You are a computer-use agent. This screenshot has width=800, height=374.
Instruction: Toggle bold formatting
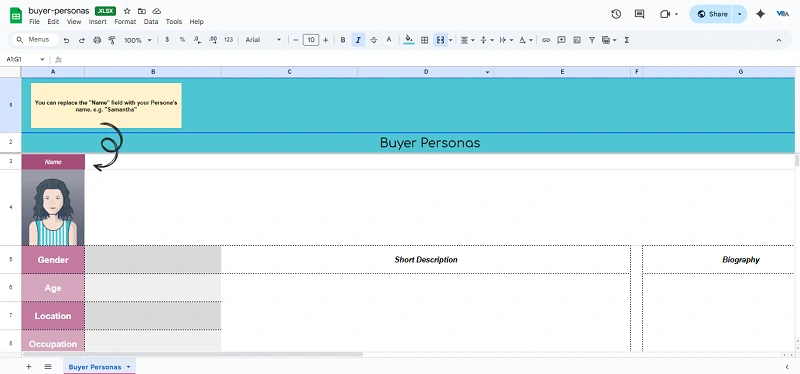tap(343, 40)
